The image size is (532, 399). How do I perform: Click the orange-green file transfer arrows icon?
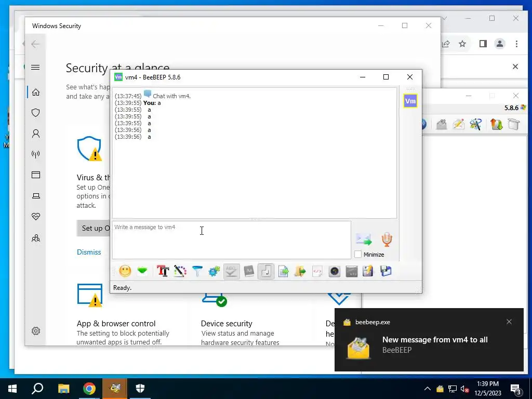coord(496,125)
